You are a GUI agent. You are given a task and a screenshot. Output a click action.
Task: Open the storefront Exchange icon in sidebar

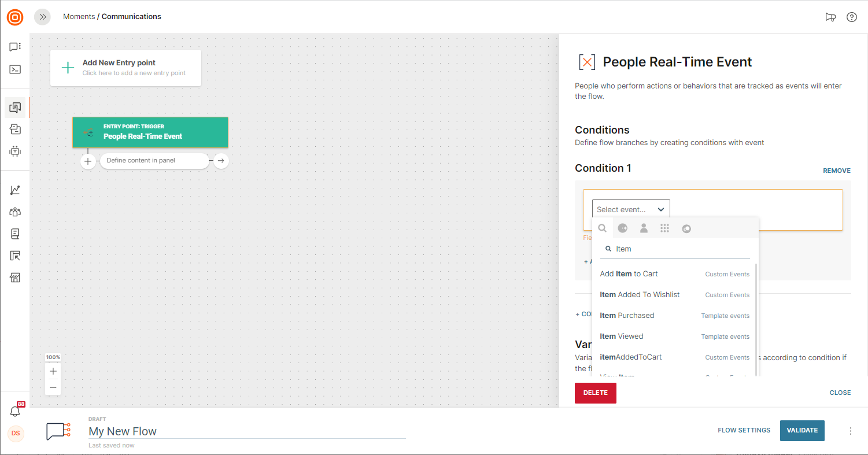(15, 278)
